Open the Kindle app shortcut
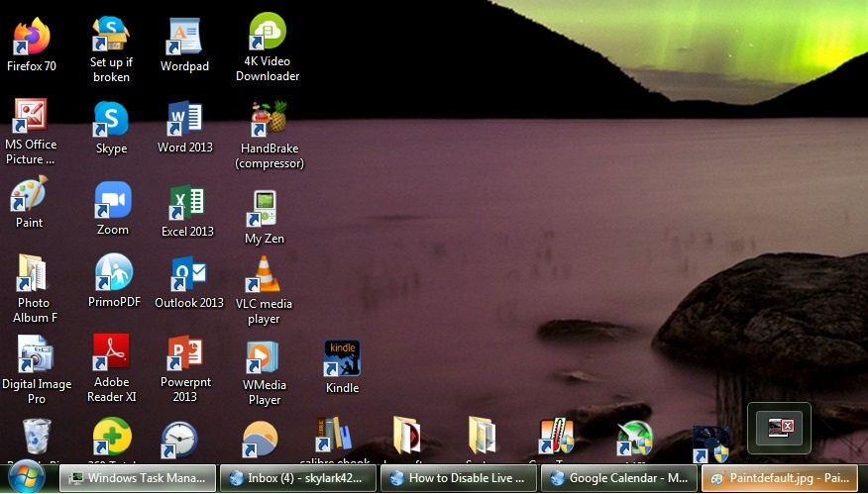Screen dimensions: 868x494 click(x=342, y=366)
